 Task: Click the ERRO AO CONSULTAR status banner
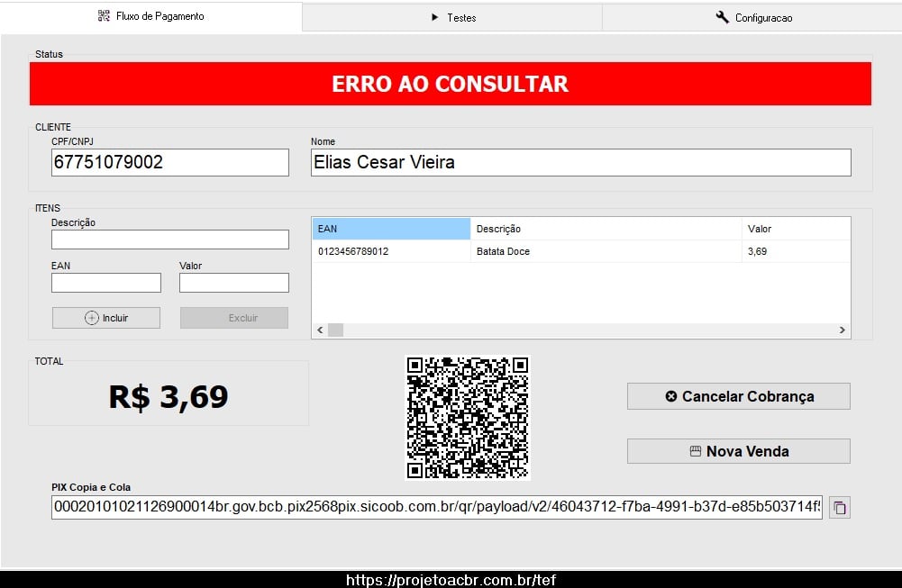pyautogui.click(x=451, y=84)
